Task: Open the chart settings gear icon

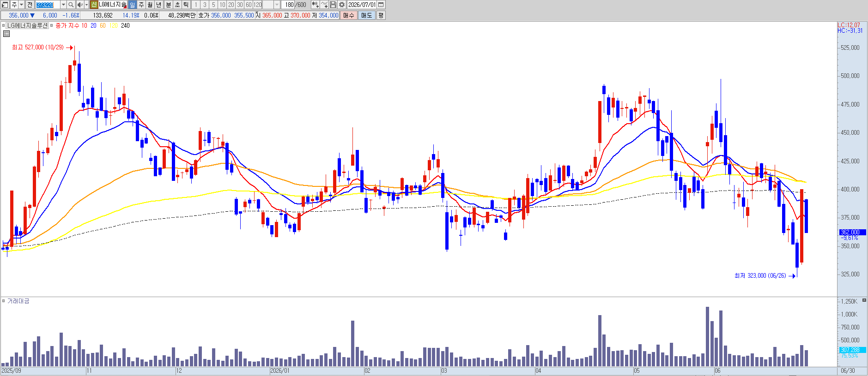Action: point(342,5)
